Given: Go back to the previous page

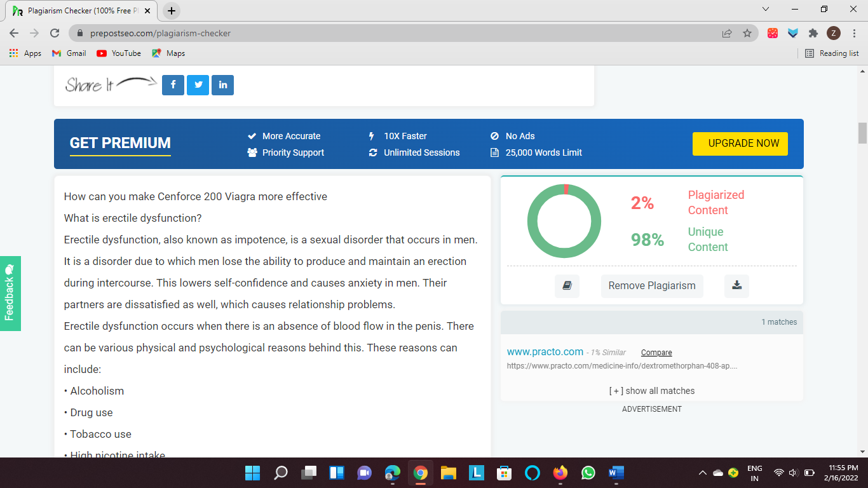Looking at the screenshot, I should point(14,33).
